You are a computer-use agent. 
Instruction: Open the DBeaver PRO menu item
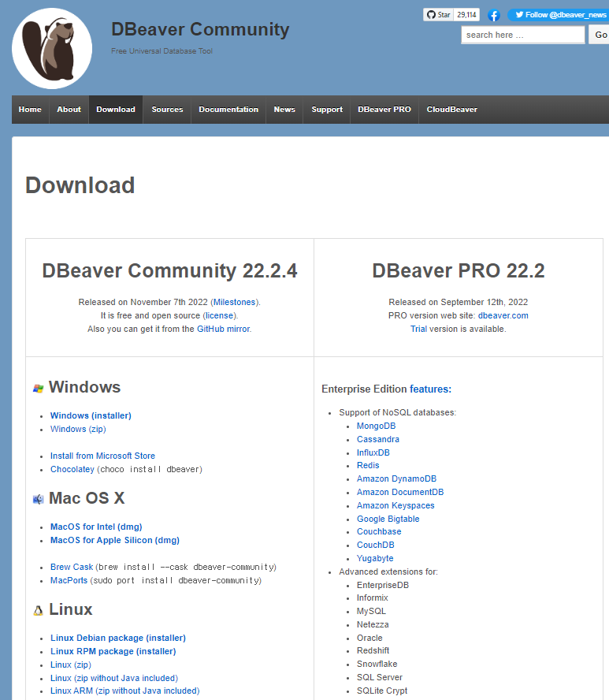tap(384, 110)
